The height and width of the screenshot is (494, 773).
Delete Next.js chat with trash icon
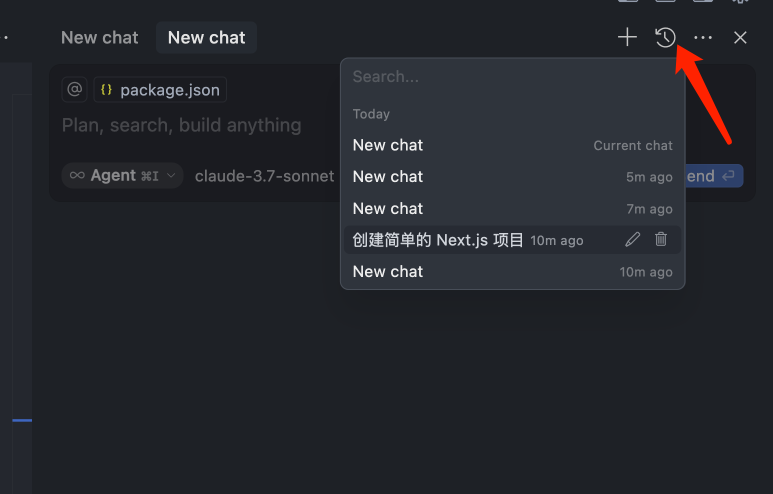661,239
